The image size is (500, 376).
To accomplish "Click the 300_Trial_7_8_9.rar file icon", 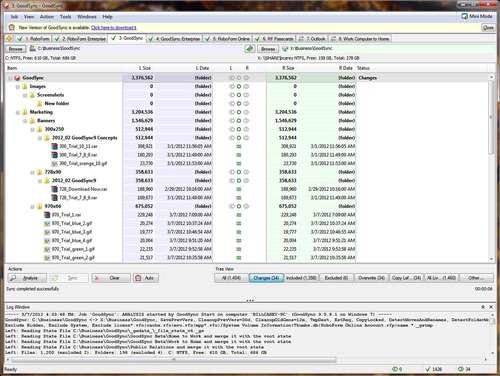I will pyautogui.click(x=54, y=155).
